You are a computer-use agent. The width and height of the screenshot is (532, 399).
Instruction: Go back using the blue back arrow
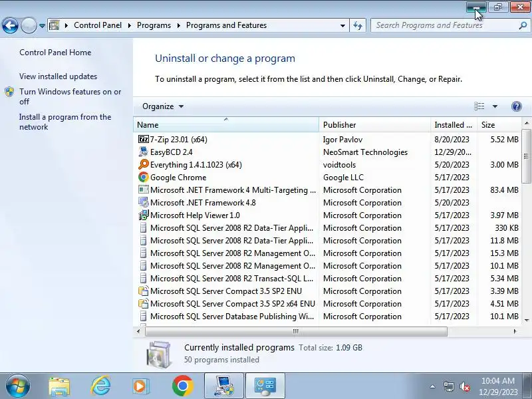click(x=10, y=25)
